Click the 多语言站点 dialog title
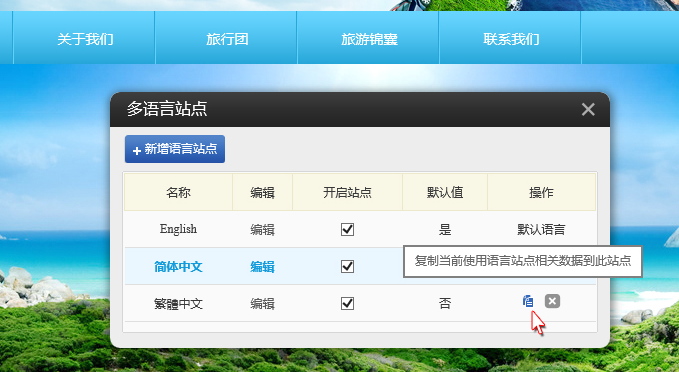This screenshot has width=679, height=372. [167, 109]
